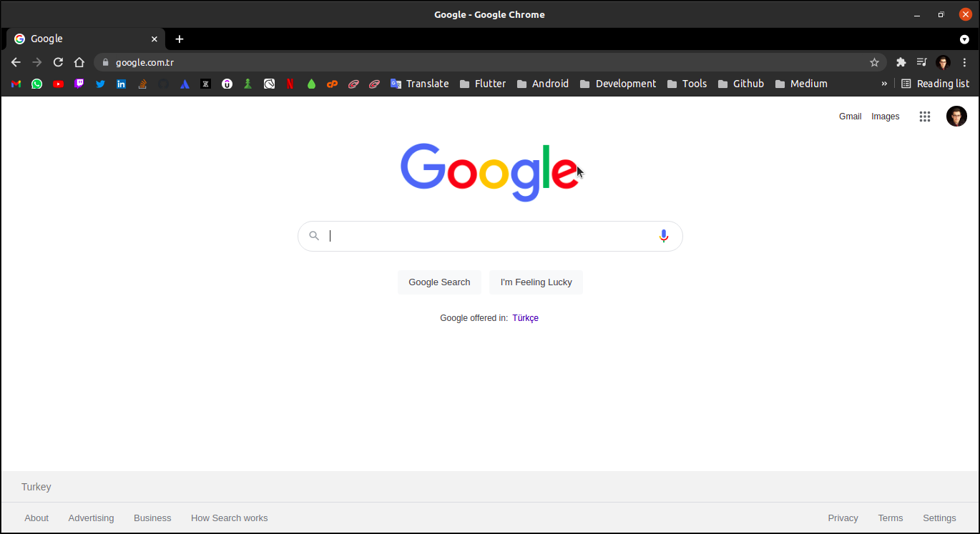Bookmark this page with the star

[x=874, y=62]
